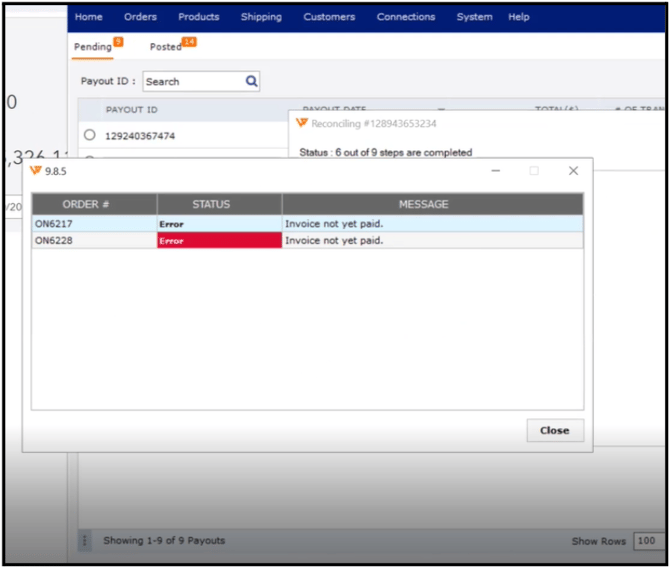This screenshot has height=568, width=670.
Task: Open the Products menu
Action: [x=199, y=17]
